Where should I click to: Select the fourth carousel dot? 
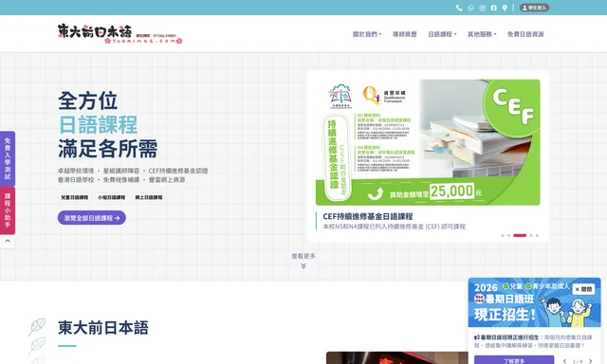tap(531, 235)
